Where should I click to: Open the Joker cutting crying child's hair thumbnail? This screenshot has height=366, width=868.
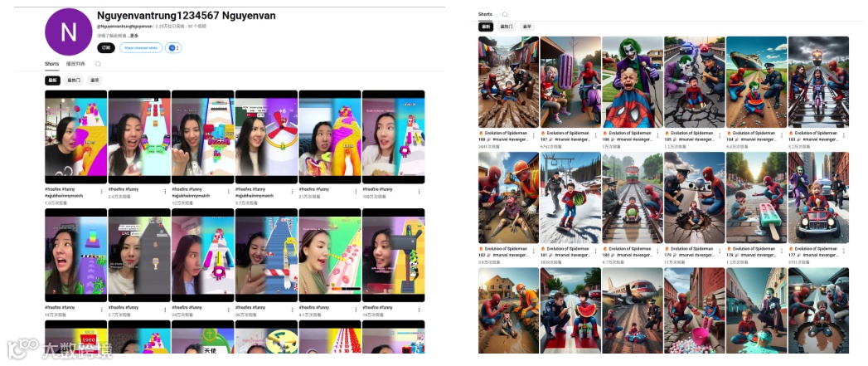(633, 82)
